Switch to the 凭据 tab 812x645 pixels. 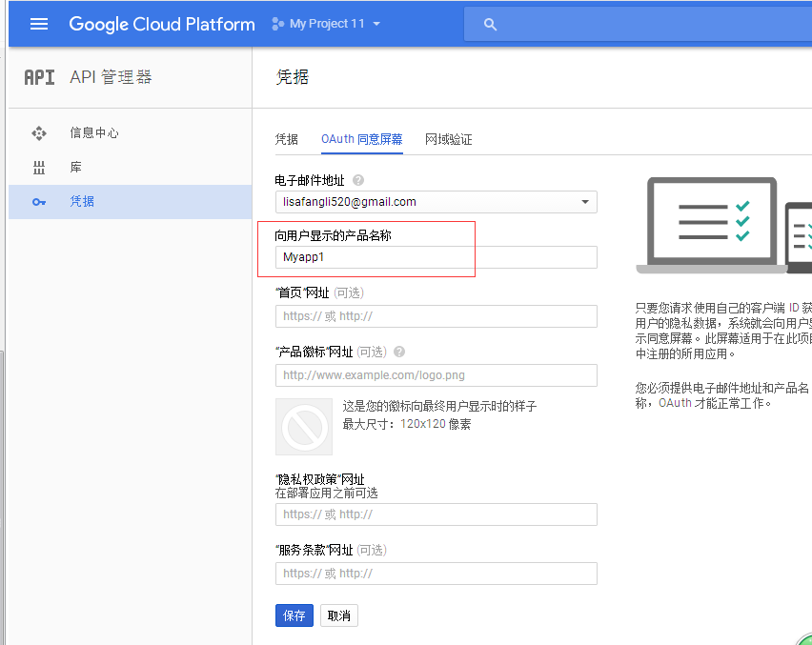[x=286, y=139]
